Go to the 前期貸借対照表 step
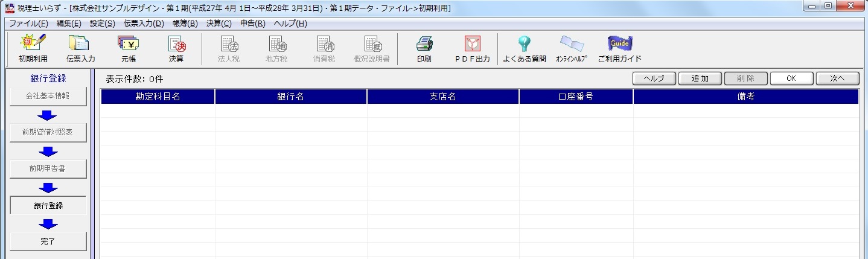This screenshot has height=259, width=868. point(48,132)
